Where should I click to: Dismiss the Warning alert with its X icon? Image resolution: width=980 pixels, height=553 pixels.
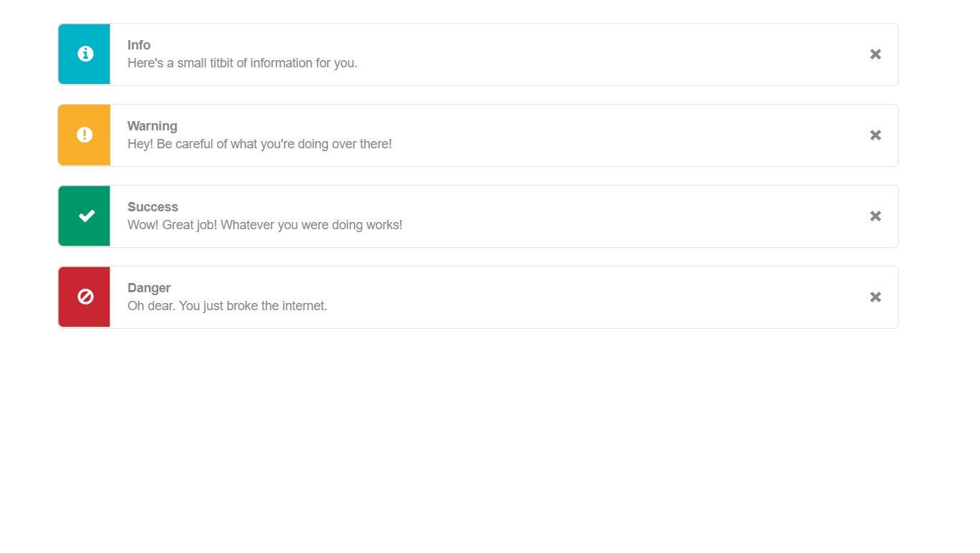pos(875,135)
